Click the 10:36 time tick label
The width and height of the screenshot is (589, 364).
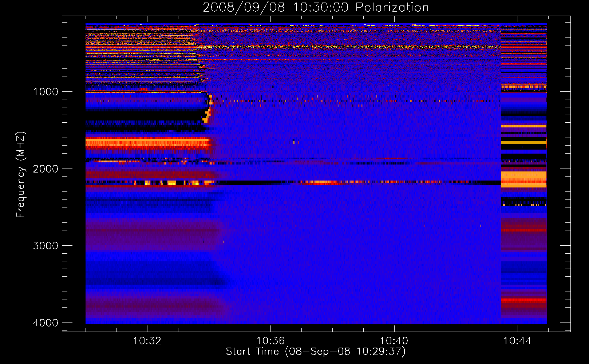(x=270, y=341)
